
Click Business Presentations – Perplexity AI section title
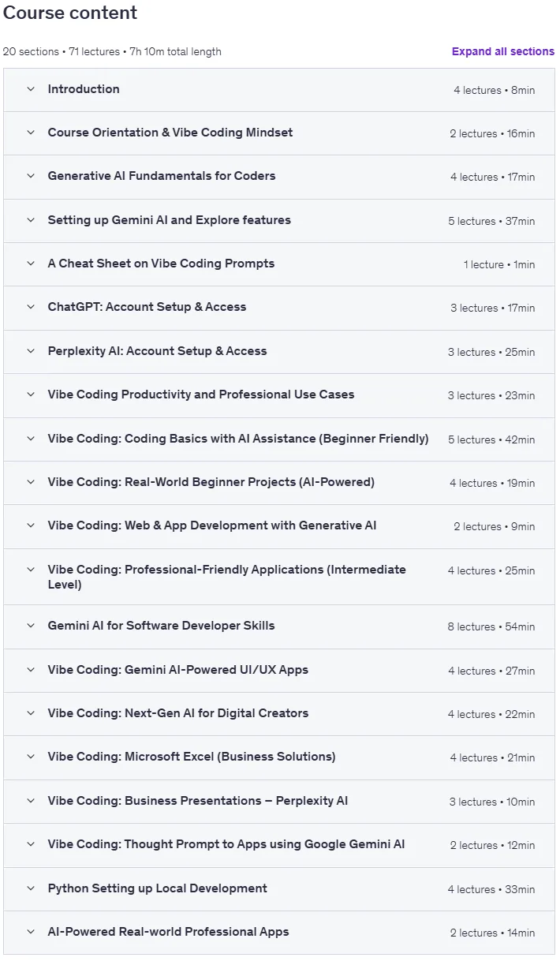click(198, 801)
